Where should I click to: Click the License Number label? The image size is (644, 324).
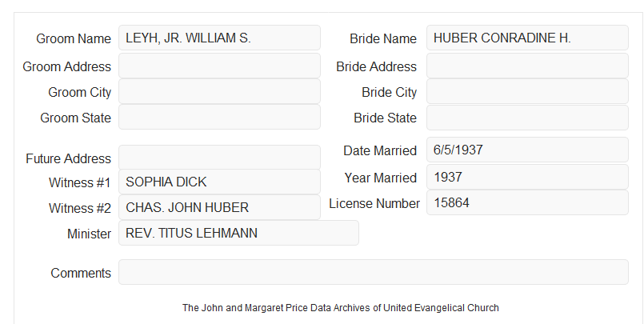click(x=374, y=203)
